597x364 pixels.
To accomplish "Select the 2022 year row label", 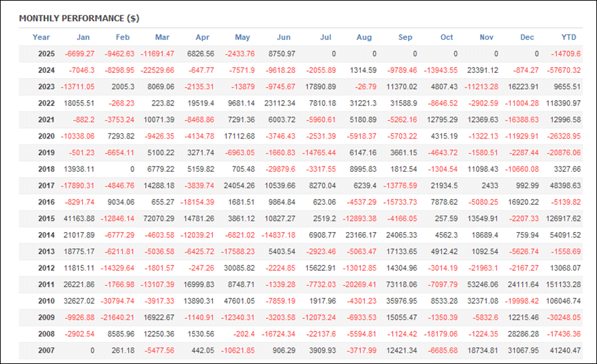I will click(x=46, y=103).
